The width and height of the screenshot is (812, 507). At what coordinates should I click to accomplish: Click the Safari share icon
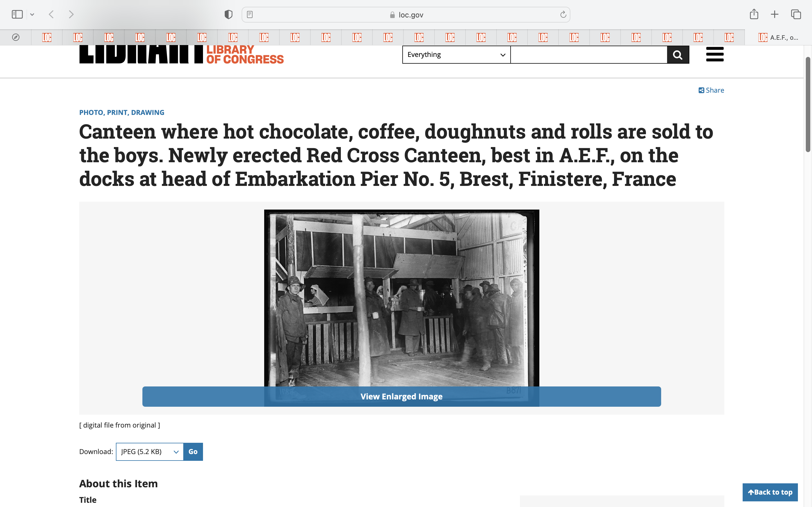tap(754, 14)
